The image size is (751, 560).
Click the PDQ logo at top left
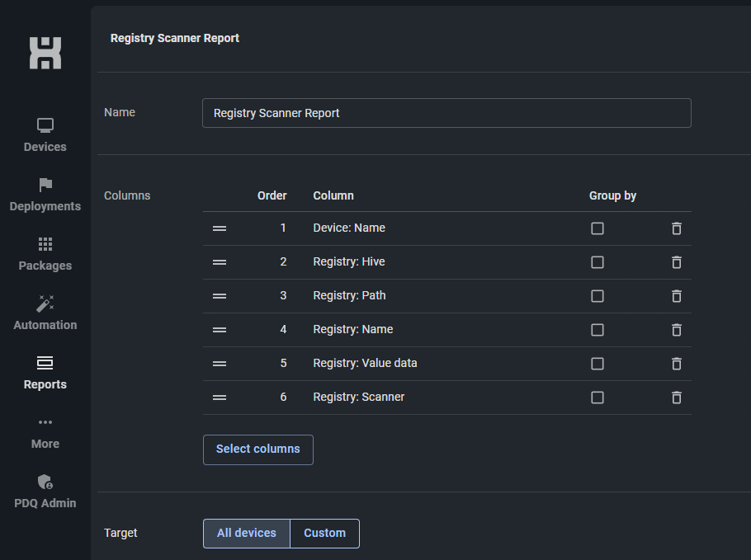point(45,53)
